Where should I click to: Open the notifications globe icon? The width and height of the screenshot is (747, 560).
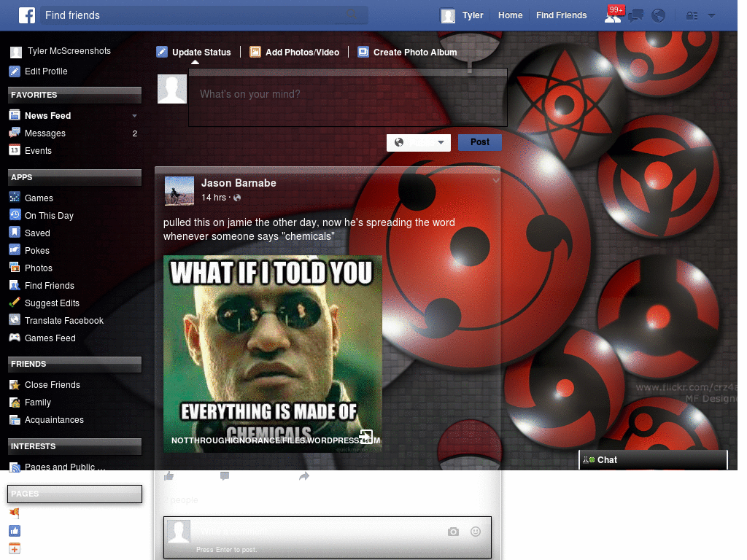[x=659, y=16]
